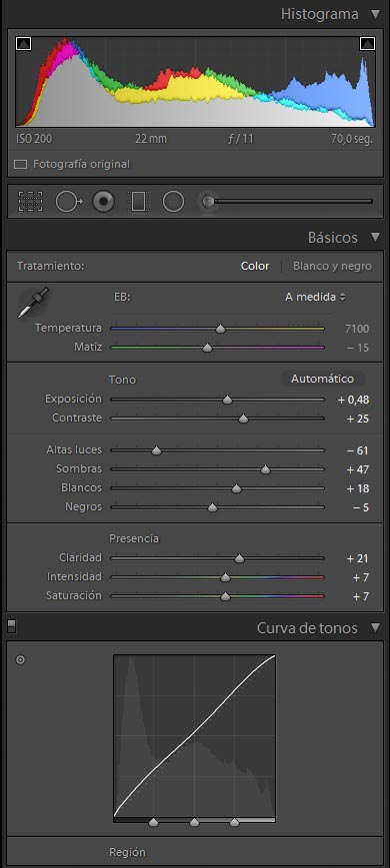The image size is (390, 868).
Task: Click the Blancos slider handle
Action: coord(236,488)
